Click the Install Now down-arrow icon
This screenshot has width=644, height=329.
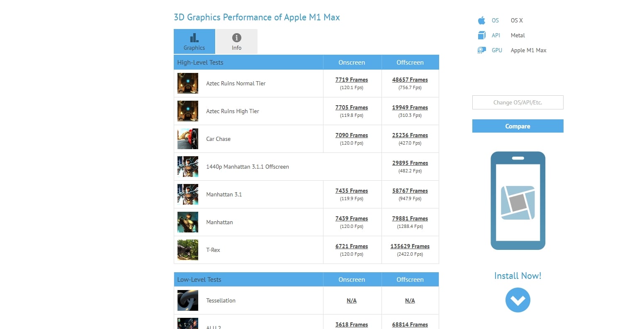pyautogui.click(x=518, y=300)
